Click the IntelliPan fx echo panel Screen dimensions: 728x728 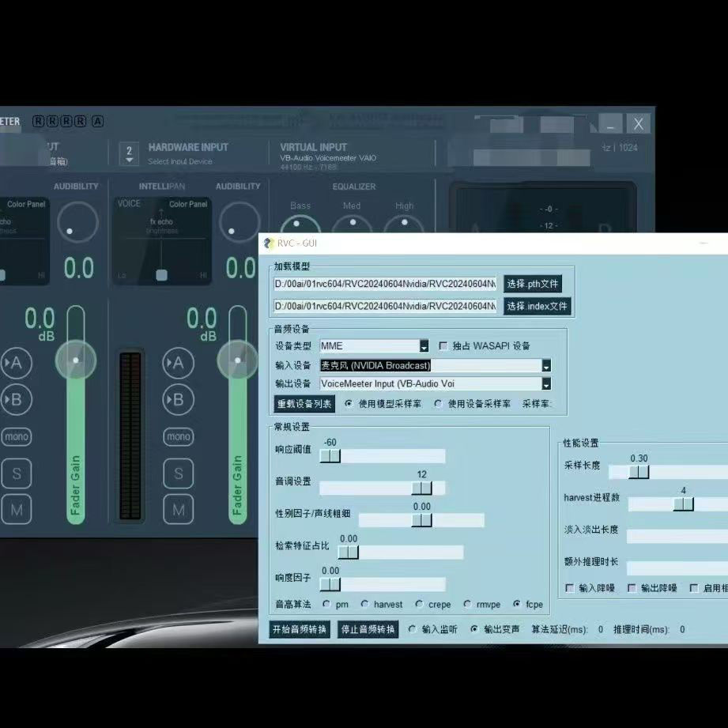click(162, 241)
